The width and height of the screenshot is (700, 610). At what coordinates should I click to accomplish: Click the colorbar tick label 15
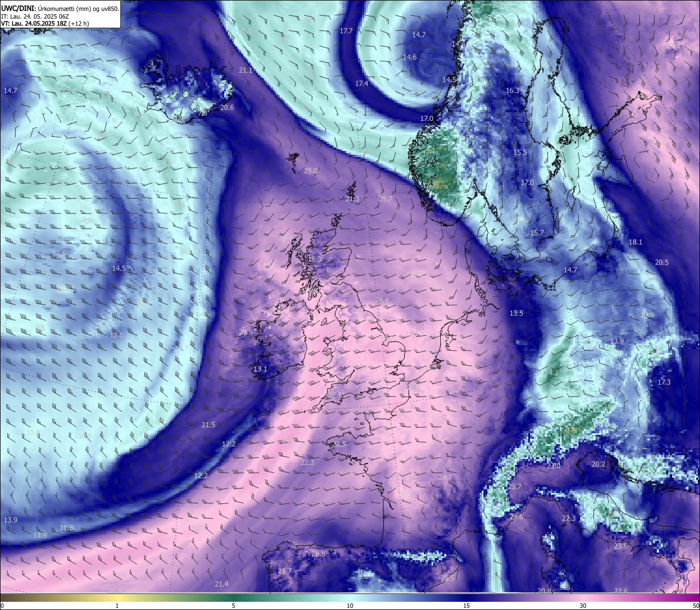click(466, 606)
